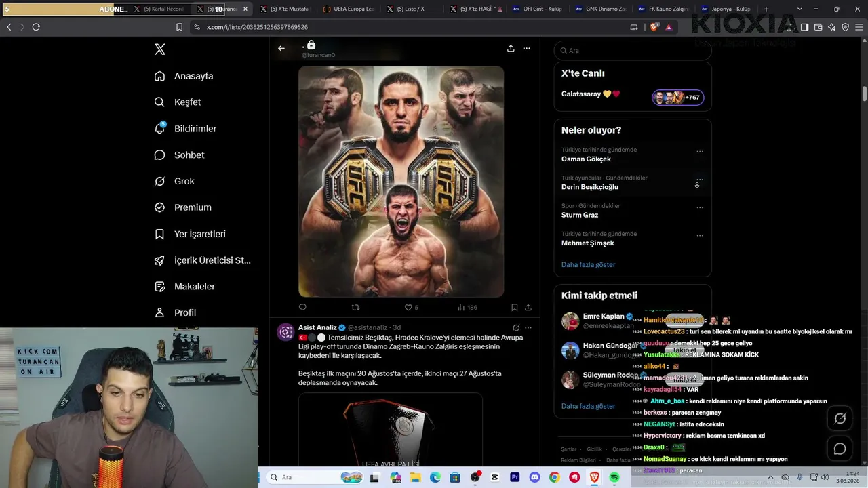Screen dimensions: 868x488
Task: Open more options for Derin Beşikçioğlu trend
Action: click(x=700, y=180)
